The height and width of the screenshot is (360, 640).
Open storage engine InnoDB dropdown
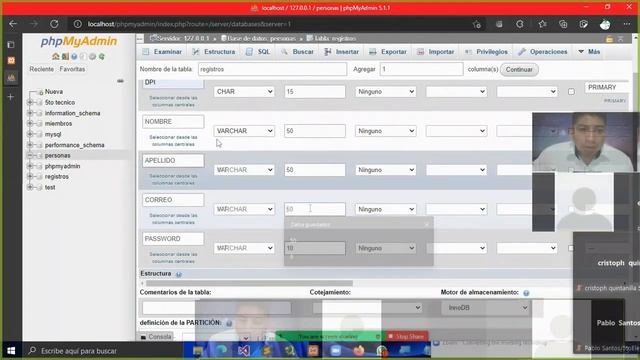pos(485,308)
